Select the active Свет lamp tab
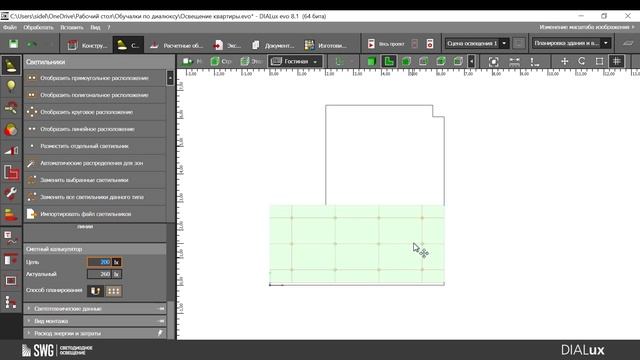The image size is (640, 360). point(128,45)
